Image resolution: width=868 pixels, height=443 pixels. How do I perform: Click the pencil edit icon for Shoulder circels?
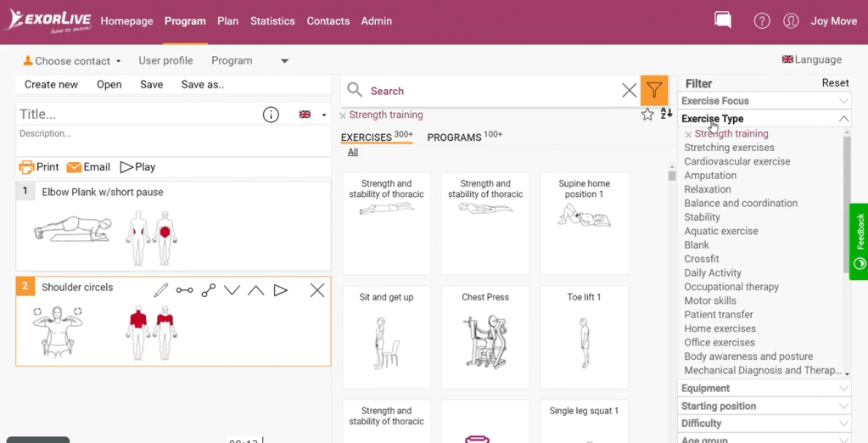[x=161, y=290]
